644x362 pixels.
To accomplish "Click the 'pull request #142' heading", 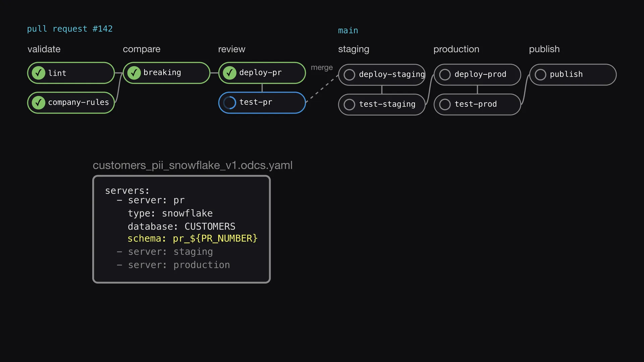I will tap(70, 29).
